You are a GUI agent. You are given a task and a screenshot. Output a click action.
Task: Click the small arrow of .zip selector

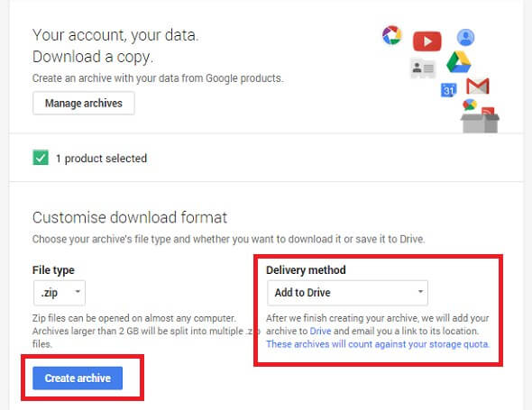tap(78, 291)
